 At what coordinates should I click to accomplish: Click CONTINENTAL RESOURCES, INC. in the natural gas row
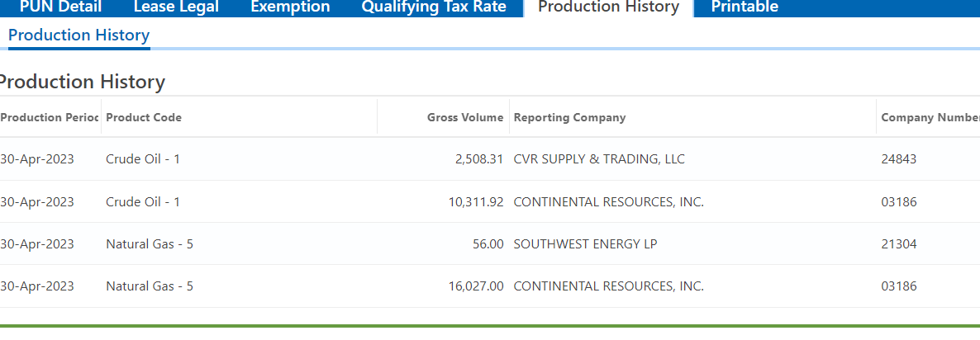(x=609, y=286)
